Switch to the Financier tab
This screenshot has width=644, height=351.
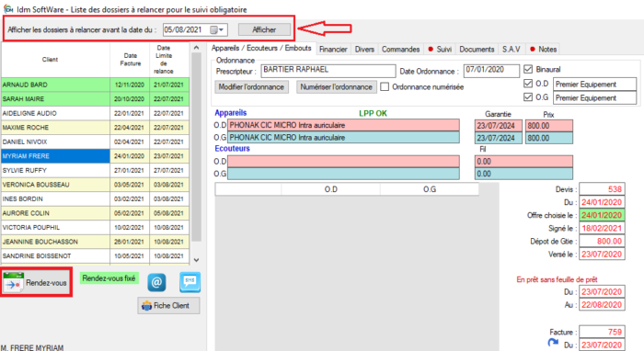[x=333, y=50]
